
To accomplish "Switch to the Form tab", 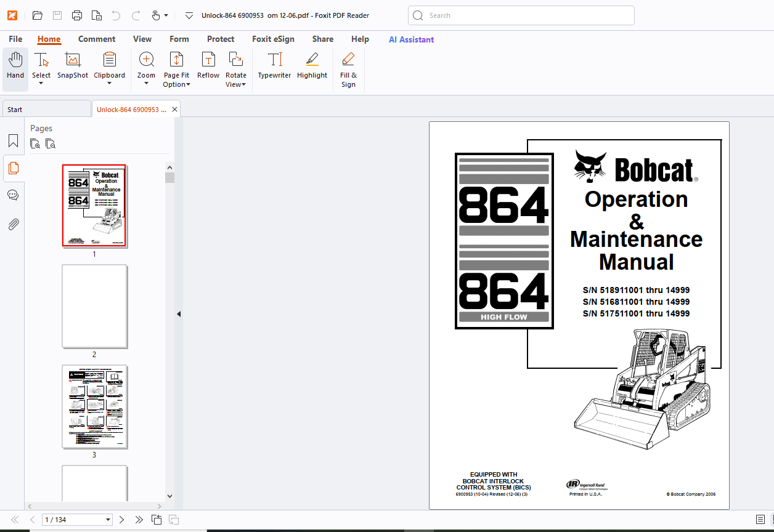I will pos(179,39).
